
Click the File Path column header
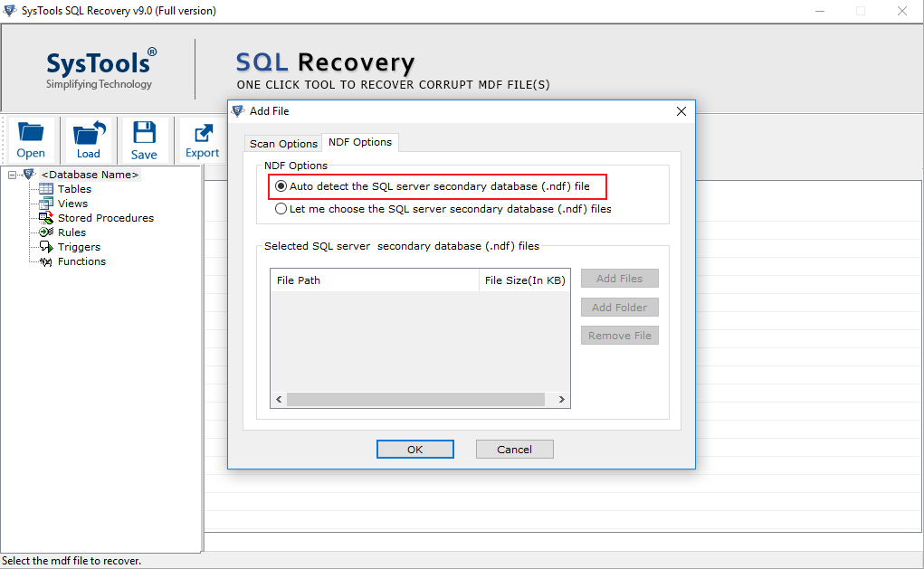[x=375, y=280]
